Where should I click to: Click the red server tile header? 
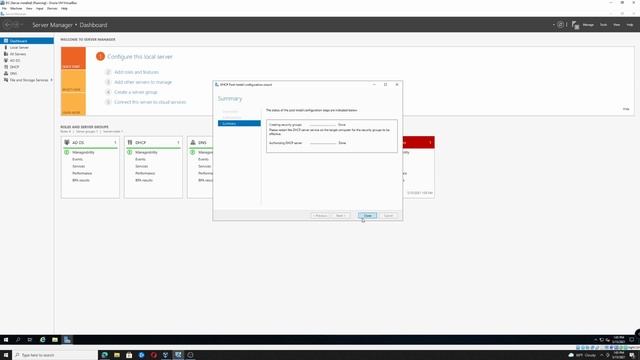click(x=418, y=142)
